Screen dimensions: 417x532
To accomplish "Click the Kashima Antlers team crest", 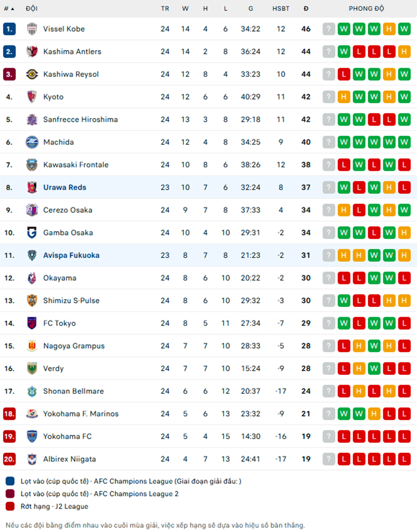I will (32, 51).
